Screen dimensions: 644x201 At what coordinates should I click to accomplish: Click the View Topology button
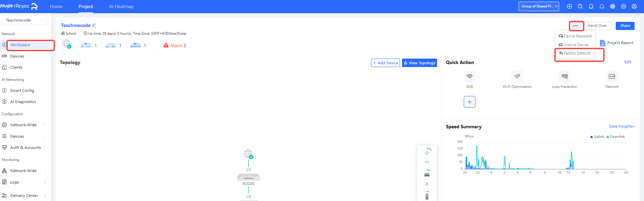tap(419, 63)
